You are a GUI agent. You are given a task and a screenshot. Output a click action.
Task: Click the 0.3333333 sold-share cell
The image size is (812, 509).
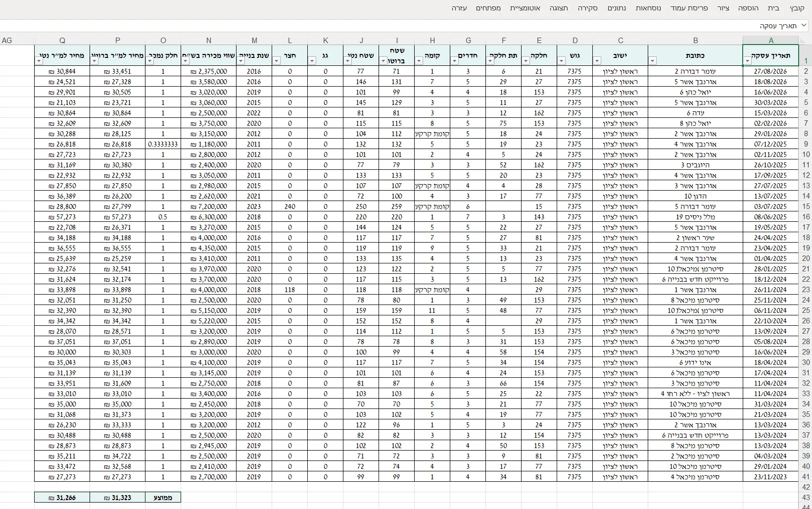point(163,144)
